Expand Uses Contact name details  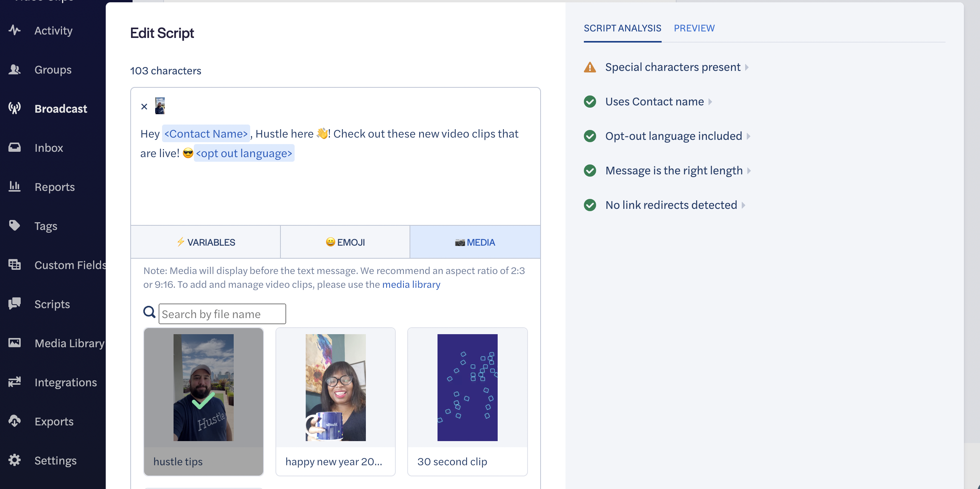click(710, 102)
